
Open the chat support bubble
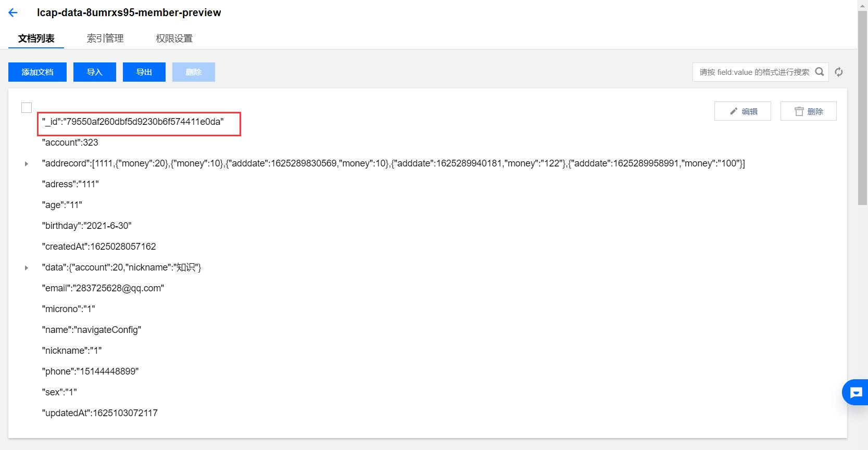pyautogui.click(x=856, y=392)
